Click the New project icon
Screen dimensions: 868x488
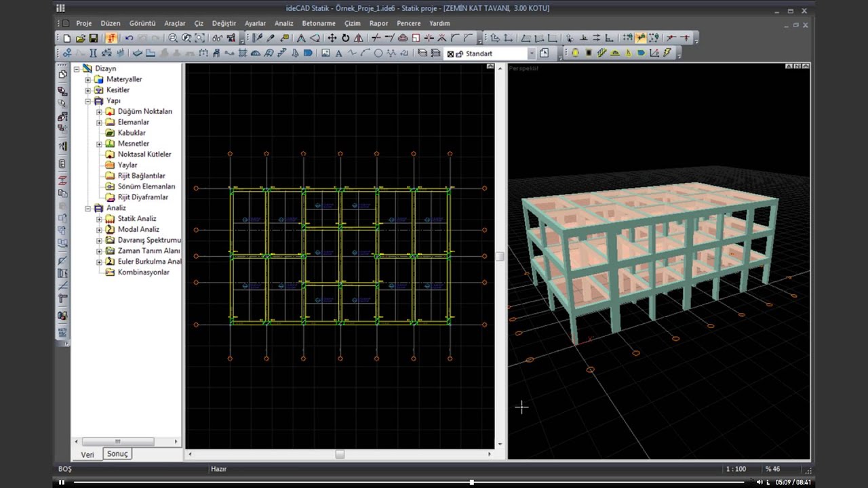(67, 39)
